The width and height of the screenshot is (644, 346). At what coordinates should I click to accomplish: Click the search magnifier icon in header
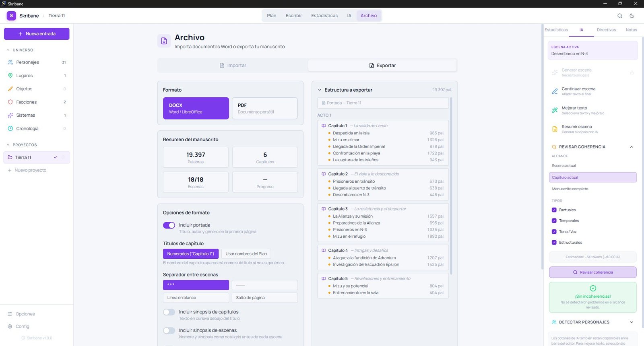(x=620, y=16)
